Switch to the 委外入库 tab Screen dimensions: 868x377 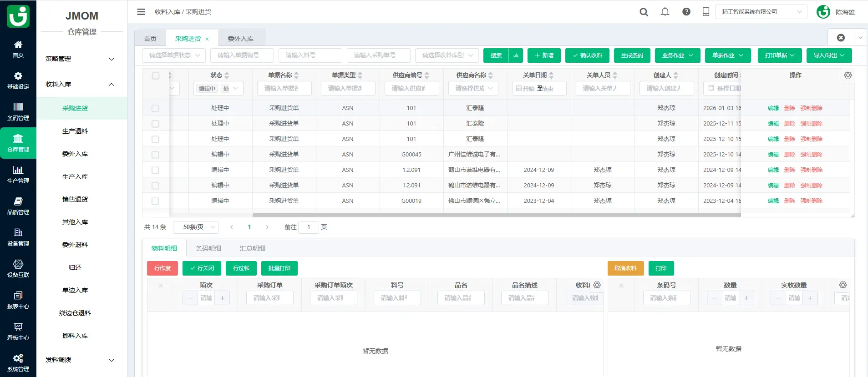click(x=241, y=39)
